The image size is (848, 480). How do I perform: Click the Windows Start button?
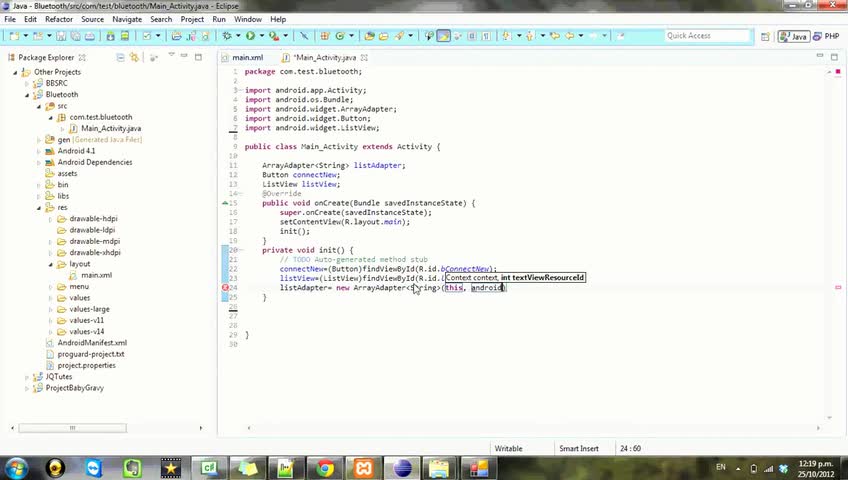tap(17, 468)
